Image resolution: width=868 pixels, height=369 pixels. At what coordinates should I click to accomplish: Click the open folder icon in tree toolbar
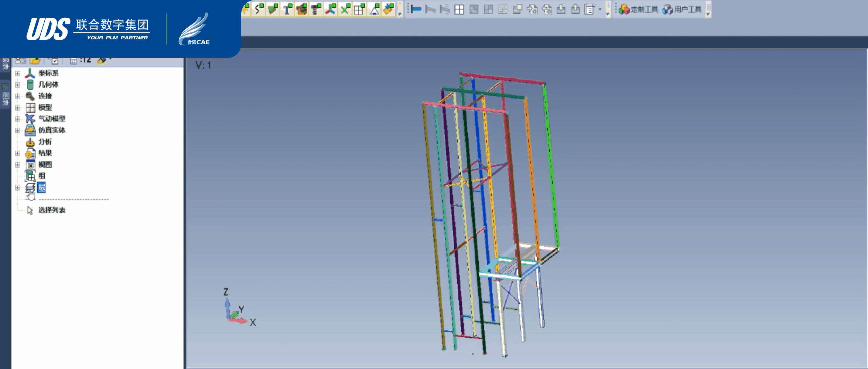click(35, 61)
